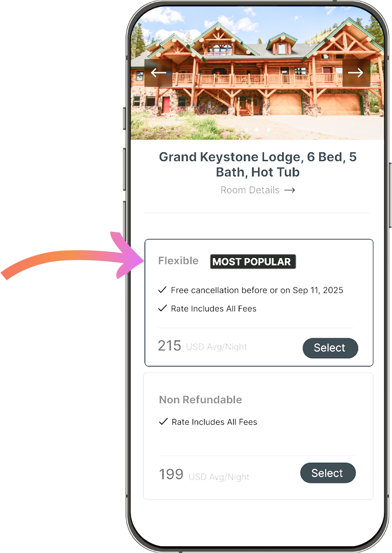Advance to next photo with right arrow

[x=356, y=73]
